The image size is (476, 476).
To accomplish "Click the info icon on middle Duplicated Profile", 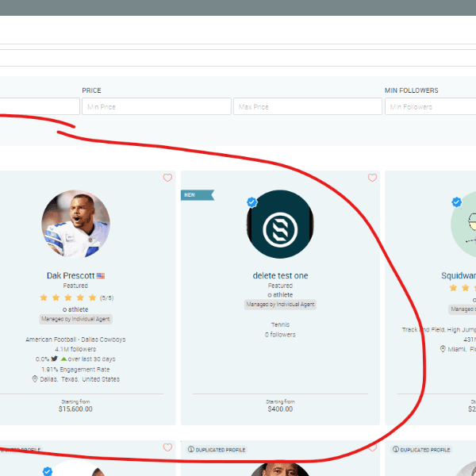I will [190, 450].
